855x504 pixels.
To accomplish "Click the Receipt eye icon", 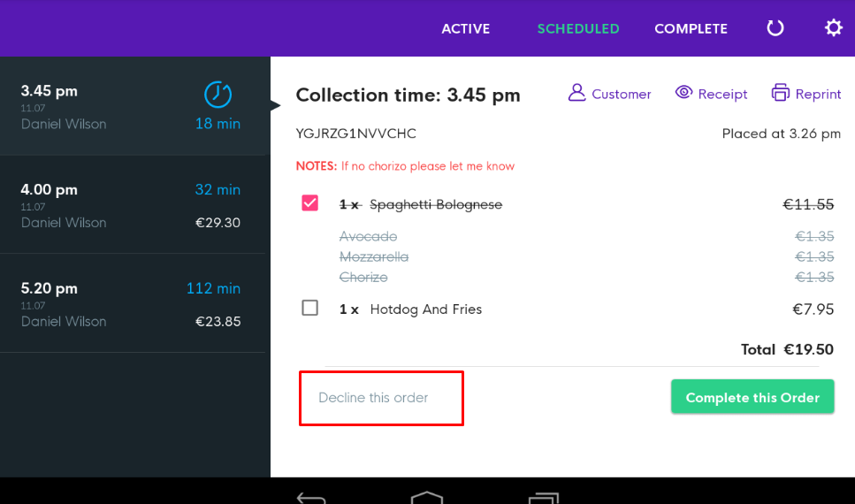I will pos(683,93).
